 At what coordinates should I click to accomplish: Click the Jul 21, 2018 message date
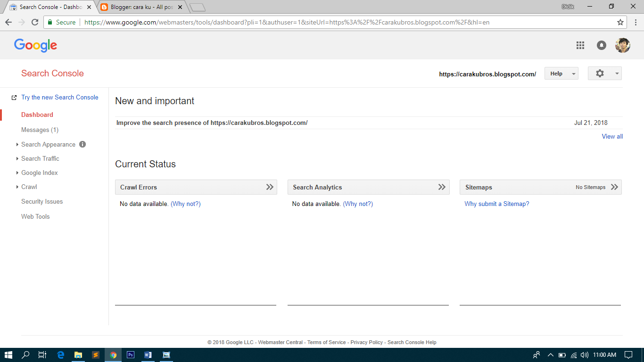tap(591, 123)
